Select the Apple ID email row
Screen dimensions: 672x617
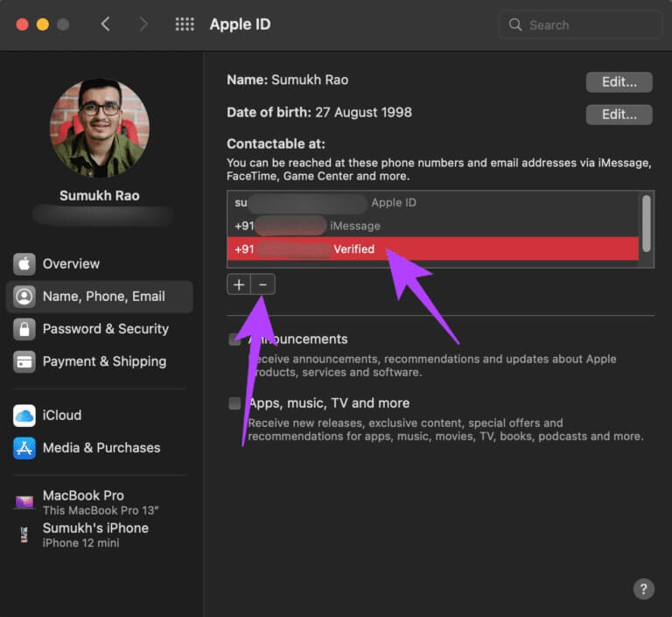(433, 202)
